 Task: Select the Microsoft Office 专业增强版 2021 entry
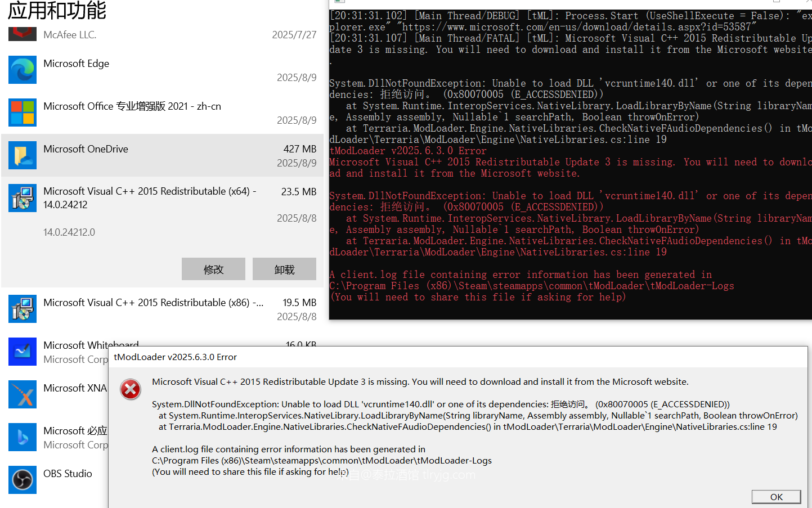point(132,106)
